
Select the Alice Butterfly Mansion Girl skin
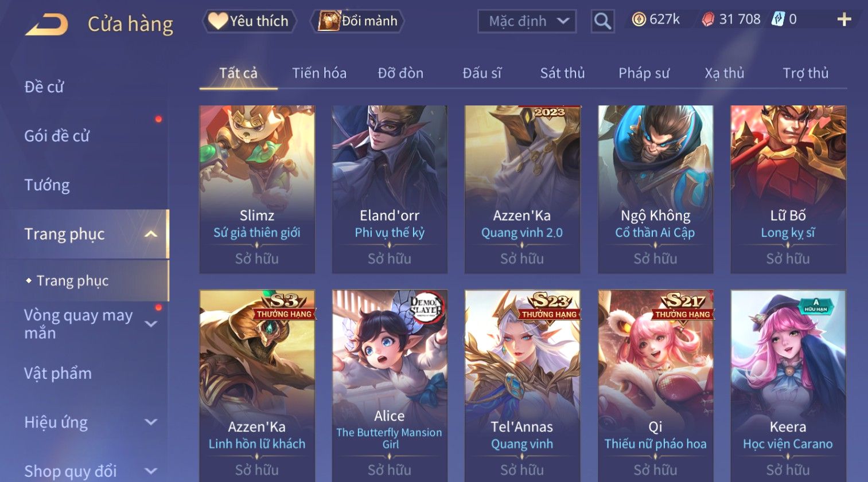coord(390,386)
